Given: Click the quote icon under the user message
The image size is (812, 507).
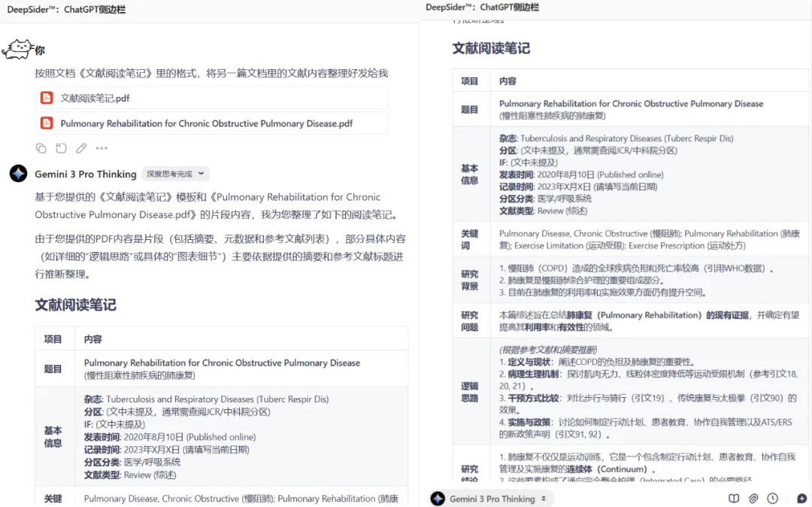Looking at the screenshot, I should [61, 148].
